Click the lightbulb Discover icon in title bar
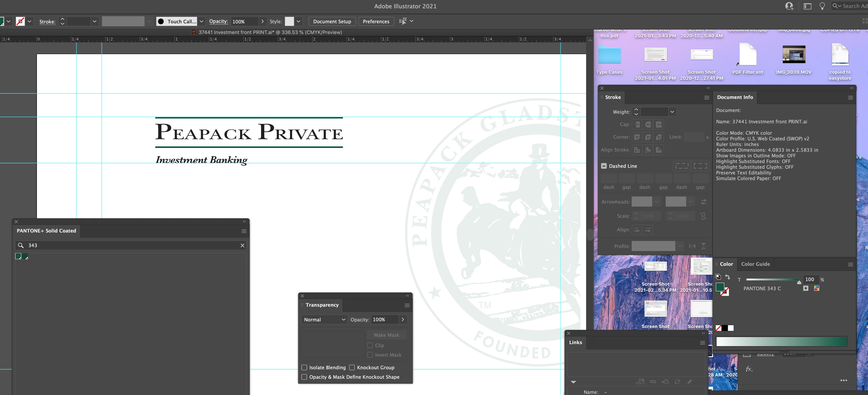The image size is (868, 395). 822,6
